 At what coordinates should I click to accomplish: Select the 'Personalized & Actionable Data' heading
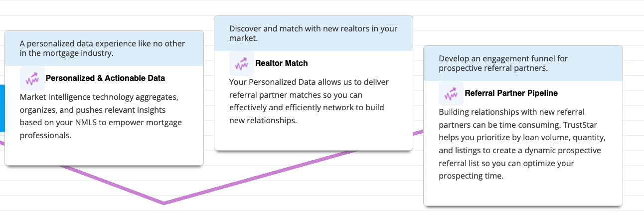[105, 78]
